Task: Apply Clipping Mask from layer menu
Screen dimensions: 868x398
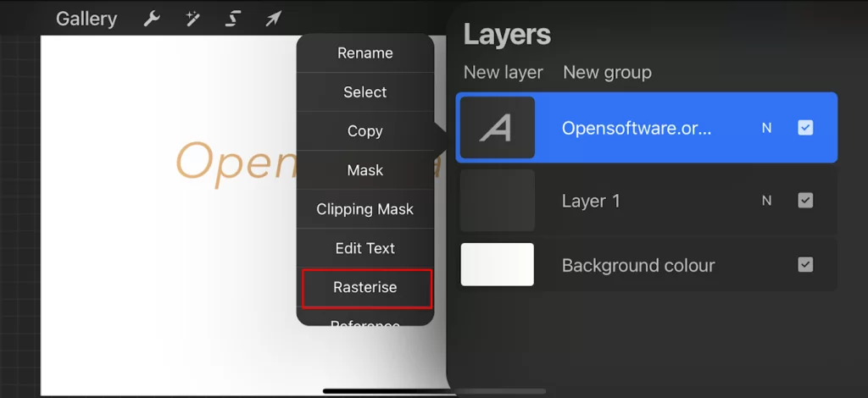Action: [364, 209]
